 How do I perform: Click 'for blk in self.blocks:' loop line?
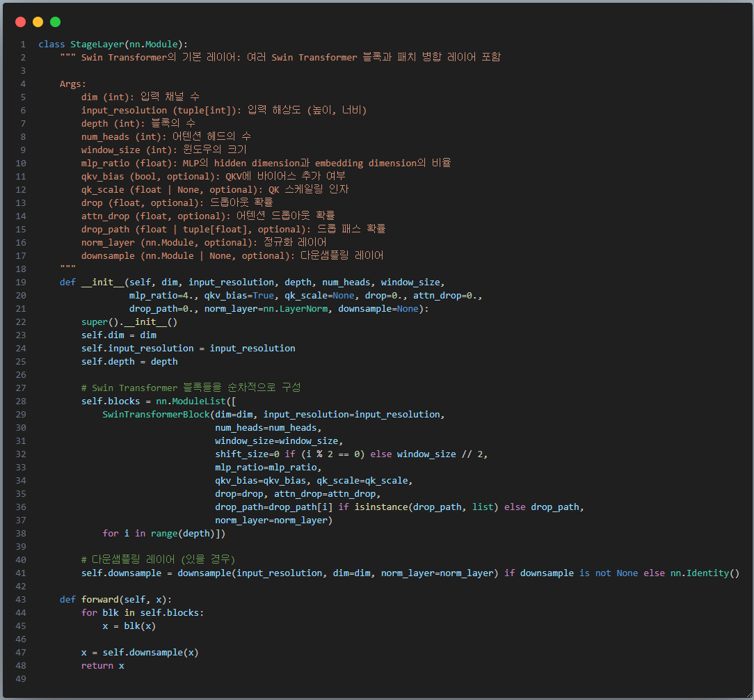[143, 613]
